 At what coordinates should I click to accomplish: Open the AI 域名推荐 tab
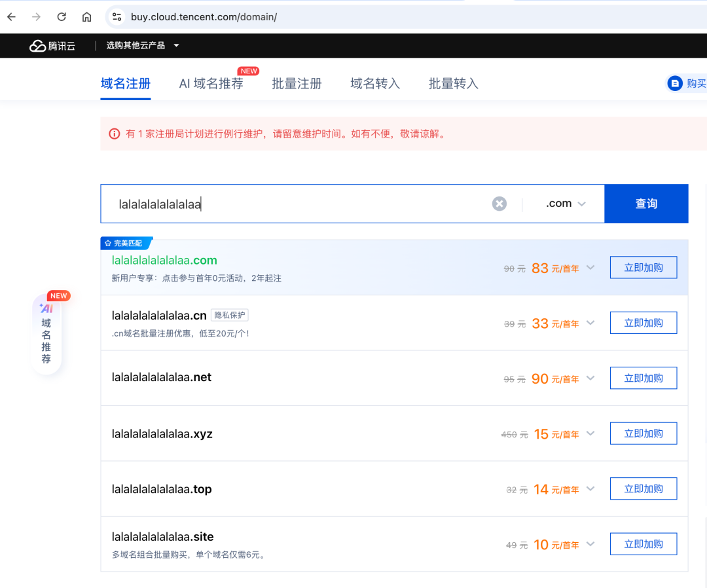[211, 84]
